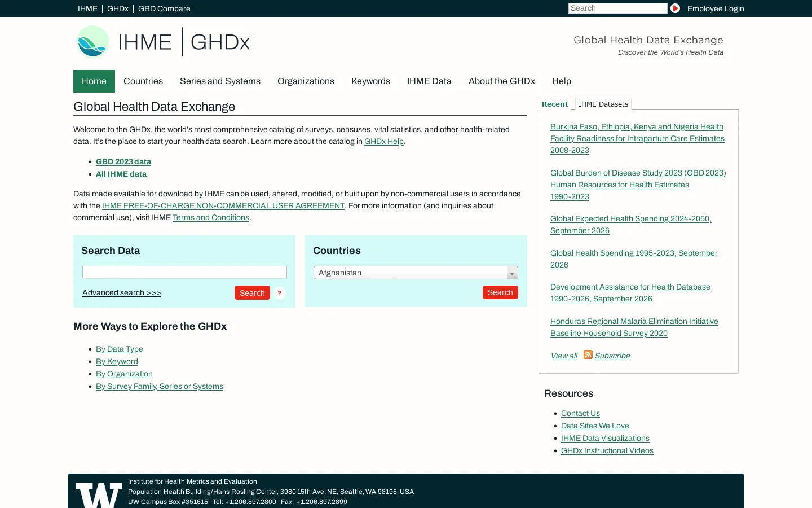Open the Keywords menu item

(370, 81)
